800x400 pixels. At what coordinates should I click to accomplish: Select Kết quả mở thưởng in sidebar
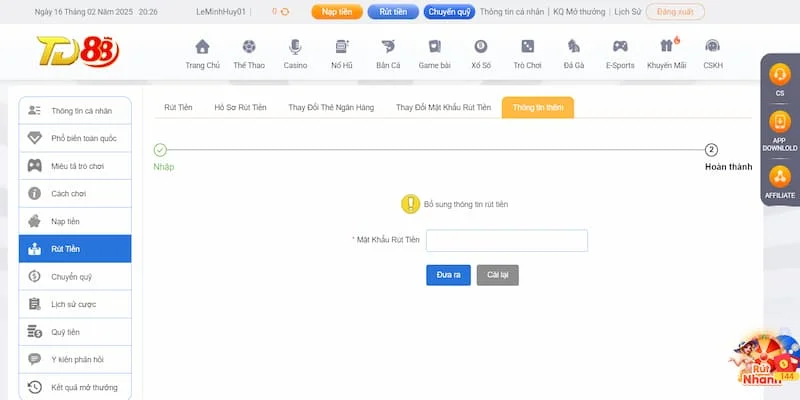[75, 387]
